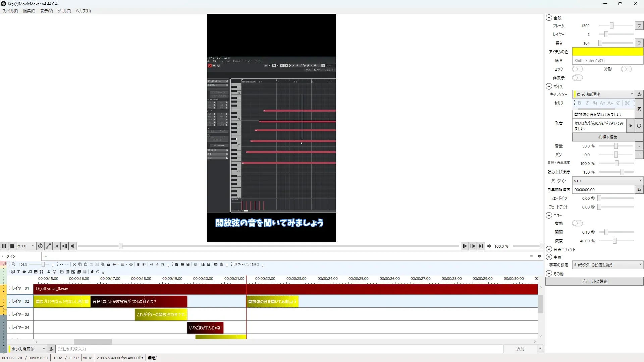This screenshot has height=362, width=644.
Task: Open the バージョン v1.7 dropdown
Action: 607,181
